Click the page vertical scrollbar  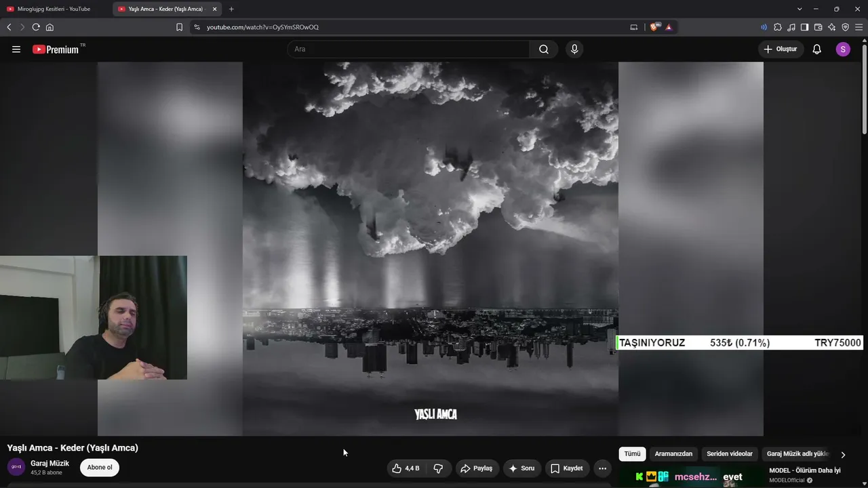(x=864, y=88)
